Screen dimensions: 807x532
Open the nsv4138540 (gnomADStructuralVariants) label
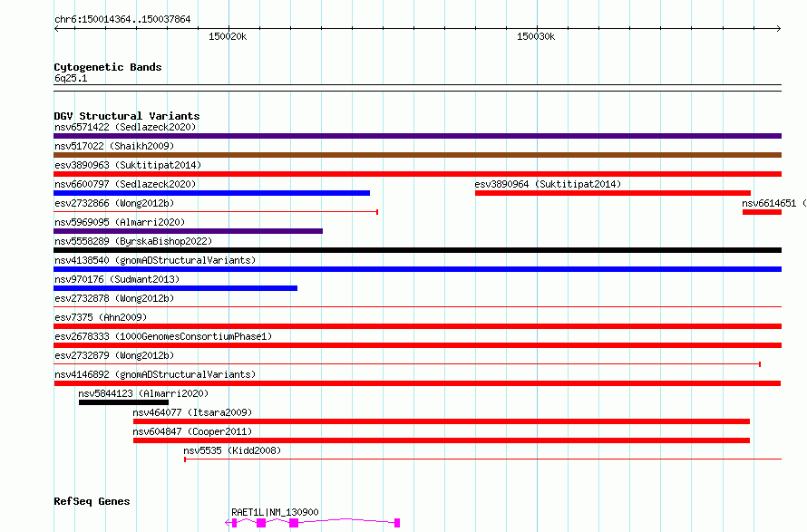point(155,260)
